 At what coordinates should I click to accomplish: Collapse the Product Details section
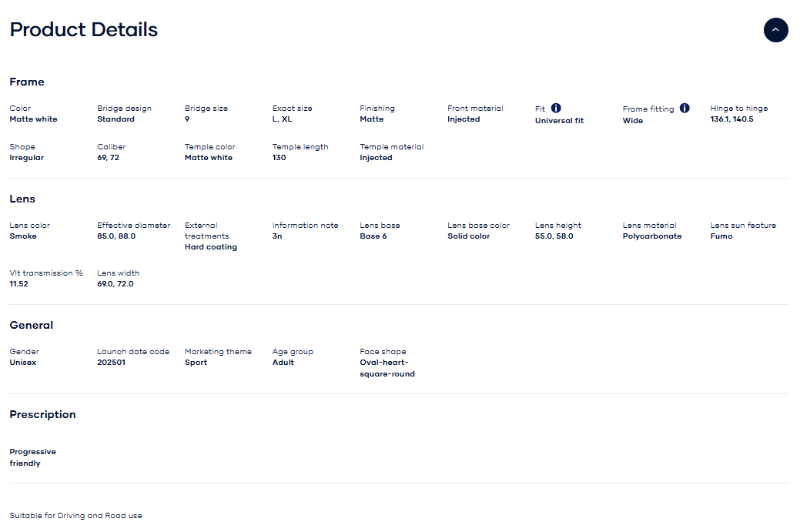click(x=775, y=30)
